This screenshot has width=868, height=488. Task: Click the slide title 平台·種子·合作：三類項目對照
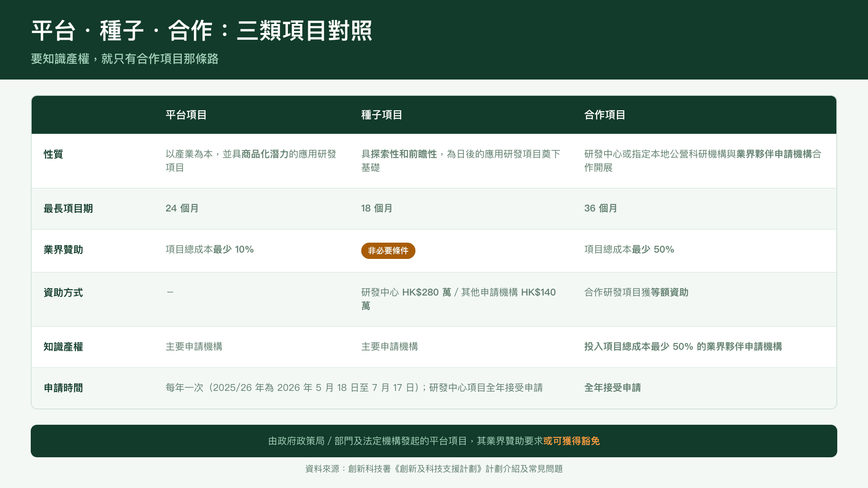(x=202, y=31)
